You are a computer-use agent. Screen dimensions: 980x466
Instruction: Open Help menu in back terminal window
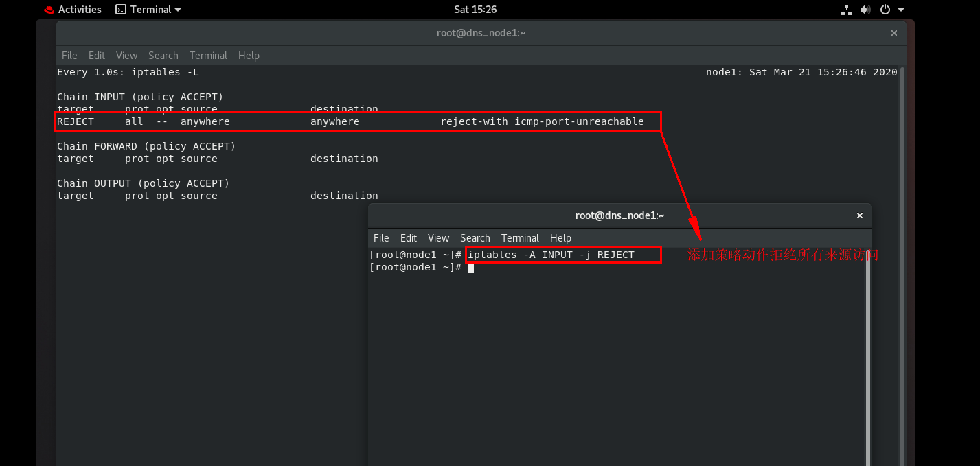(249, 56)
